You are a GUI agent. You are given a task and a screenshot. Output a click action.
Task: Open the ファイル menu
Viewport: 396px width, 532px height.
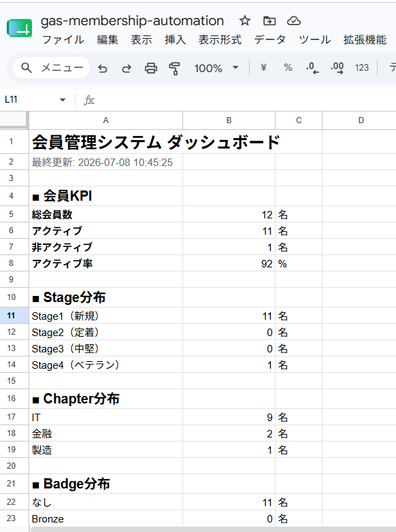[x=63, y=39]
